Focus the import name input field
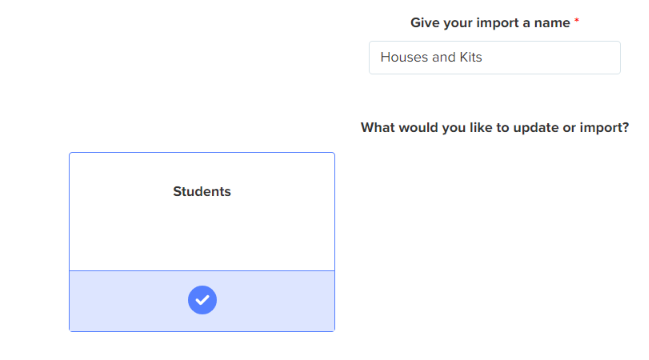Viewport: 649px width, 360px height. 495,58
